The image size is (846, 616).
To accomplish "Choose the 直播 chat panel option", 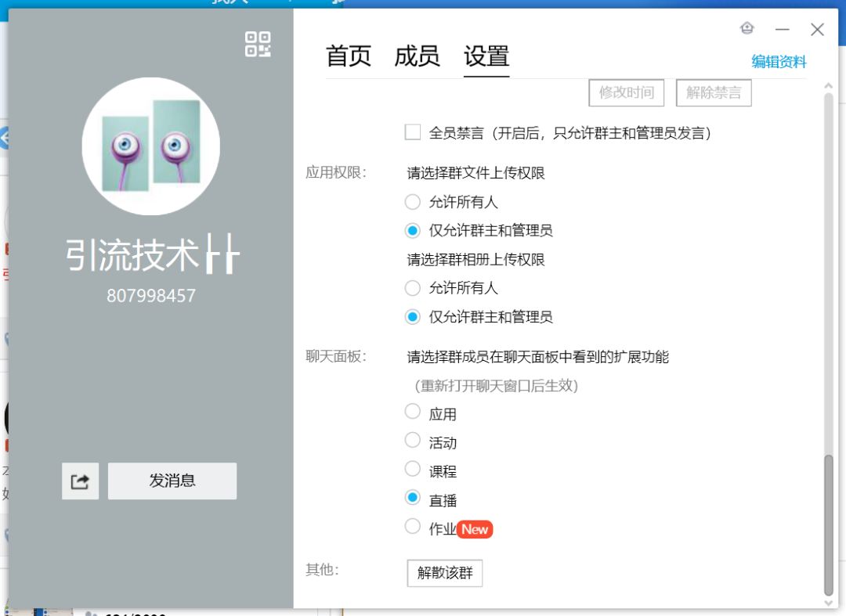I will (413, 497).
